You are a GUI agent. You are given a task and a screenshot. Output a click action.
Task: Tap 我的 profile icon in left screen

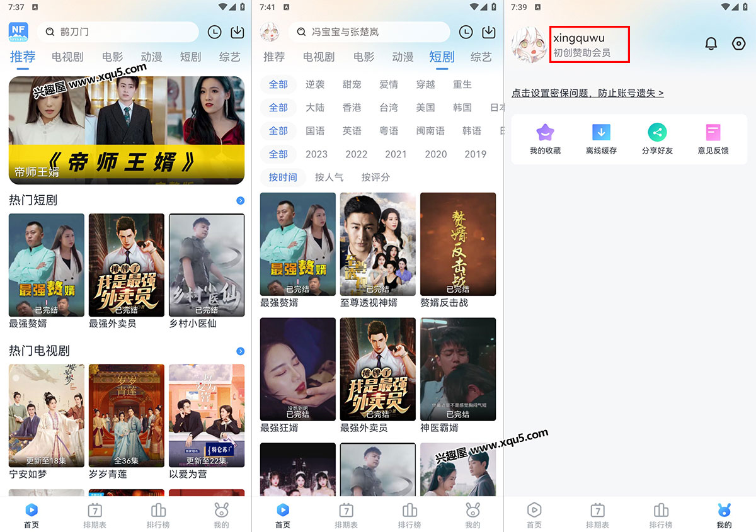[x=221, y=509]
